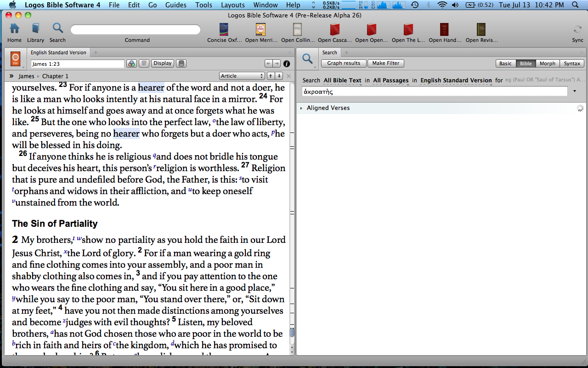Open Spotlight search in menu bar
This screenshot has height=368, width=588.
point(576,5)
